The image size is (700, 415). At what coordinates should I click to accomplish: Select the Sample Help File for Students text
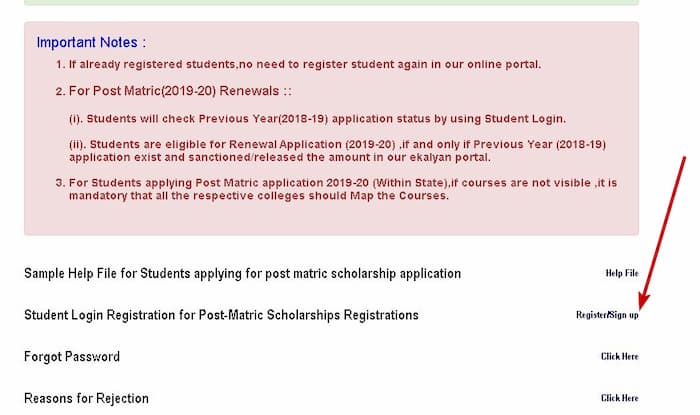[242, 273]
